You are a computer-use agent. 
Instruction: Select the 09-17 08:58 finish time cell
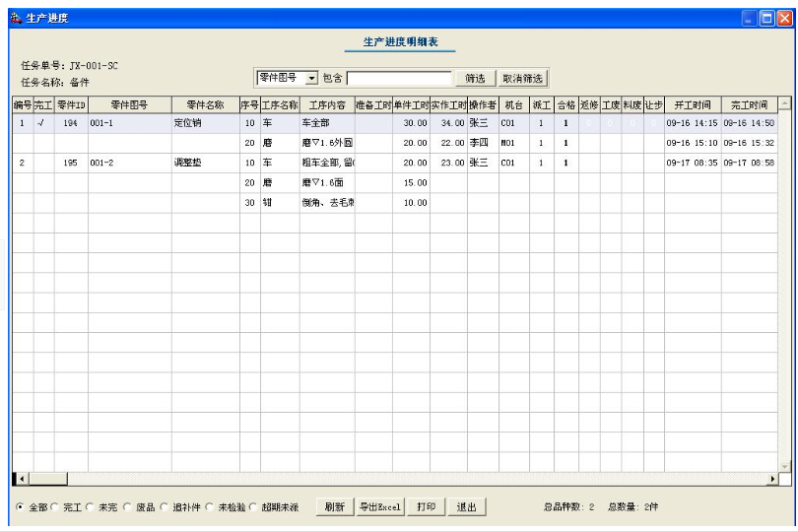(749, 163)
